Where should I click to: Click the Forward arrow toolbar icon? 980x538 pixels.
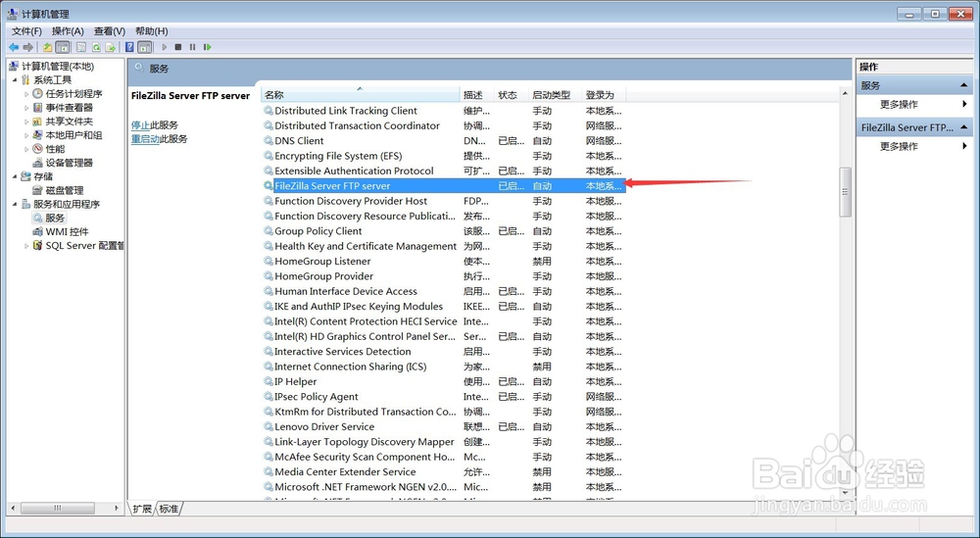point(28,47)
